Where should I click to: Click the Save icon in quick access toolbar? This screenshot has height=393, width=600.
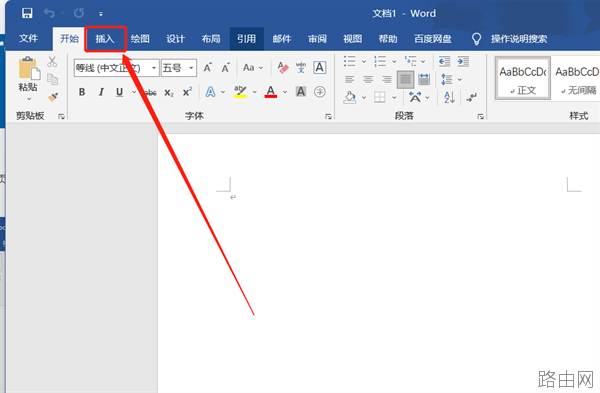point(27,13)
